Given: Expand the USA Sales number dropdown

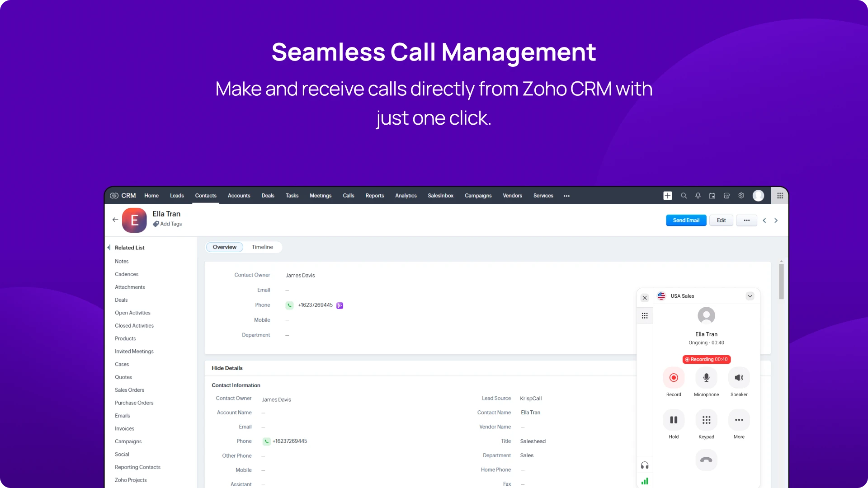Looking at the screenshot, I should pyautogui.click(x=750, y=296).
